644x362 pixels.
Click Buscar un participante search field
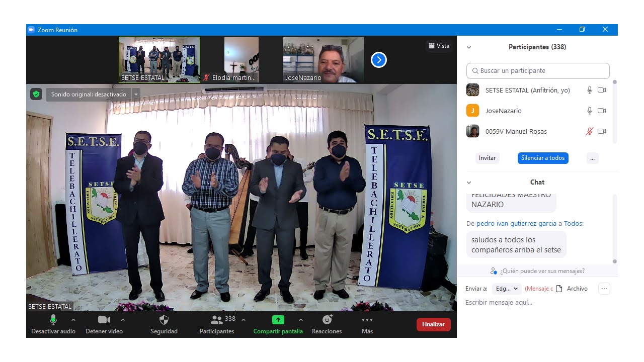538,71
